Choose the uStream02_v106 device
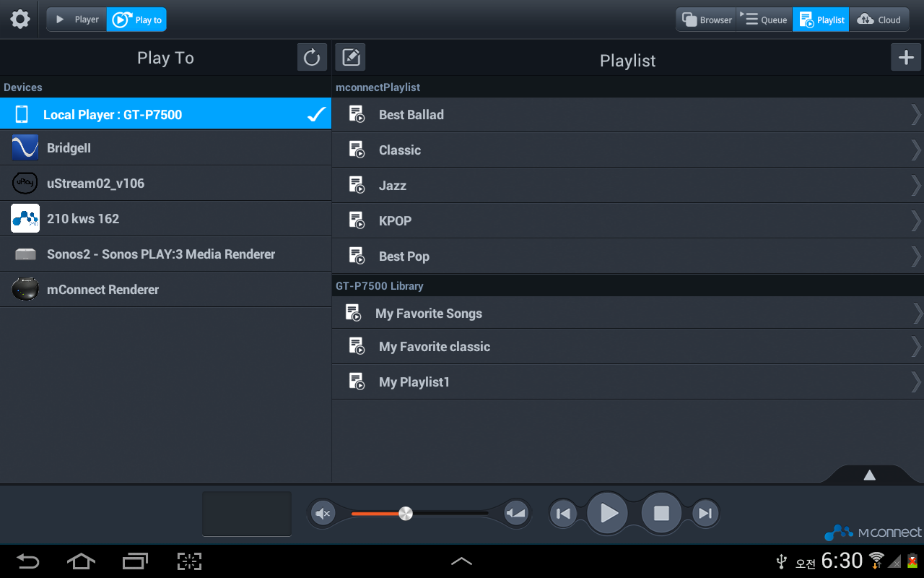The height and width of the screenshot is (578, 924). click(x=165, y=184)
